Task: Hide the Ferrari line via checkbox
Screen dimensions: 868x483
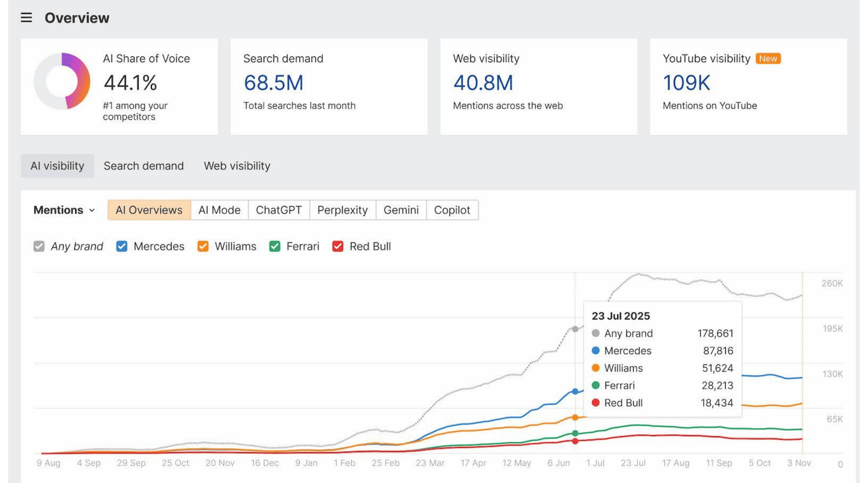Action: (275, 247)
